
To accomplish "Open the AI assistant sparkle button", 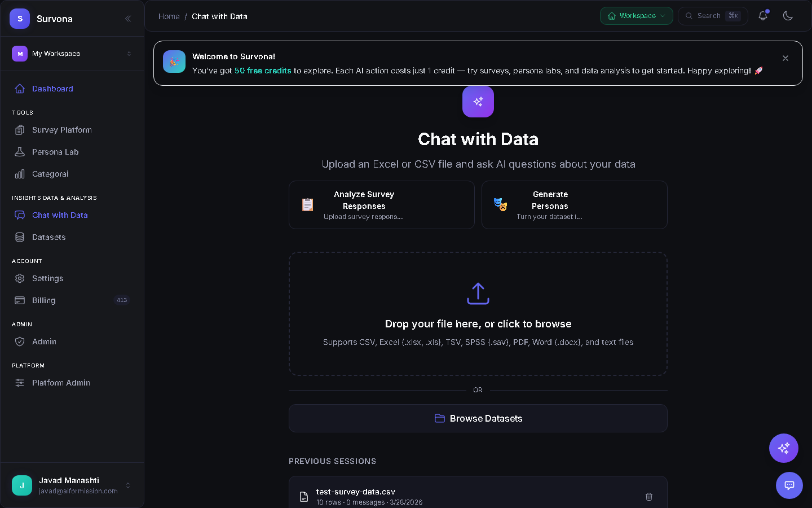I will coord(783,448).
